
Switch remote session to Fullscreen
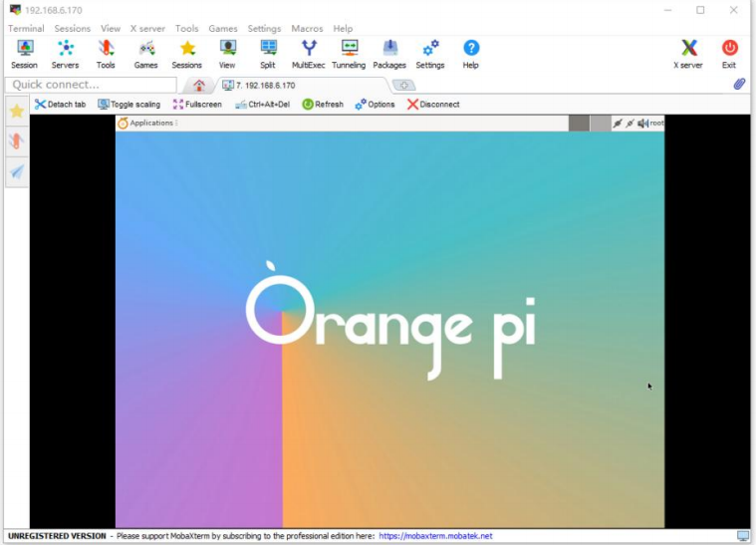(197, 105)
